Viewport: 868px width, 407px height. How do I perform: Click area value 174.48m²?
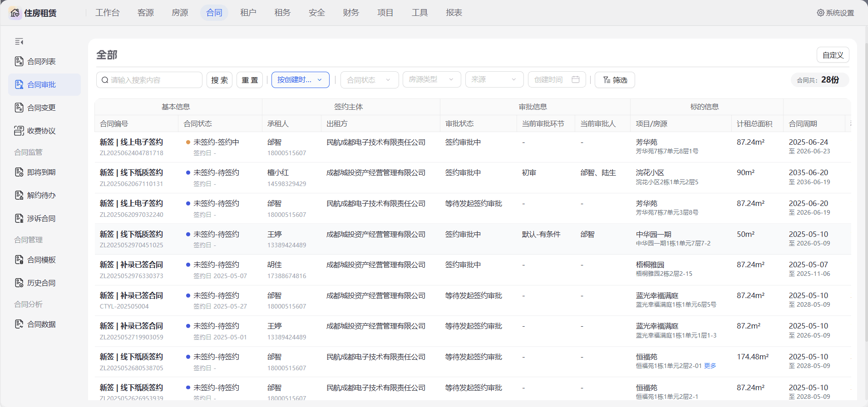[753, 357]
